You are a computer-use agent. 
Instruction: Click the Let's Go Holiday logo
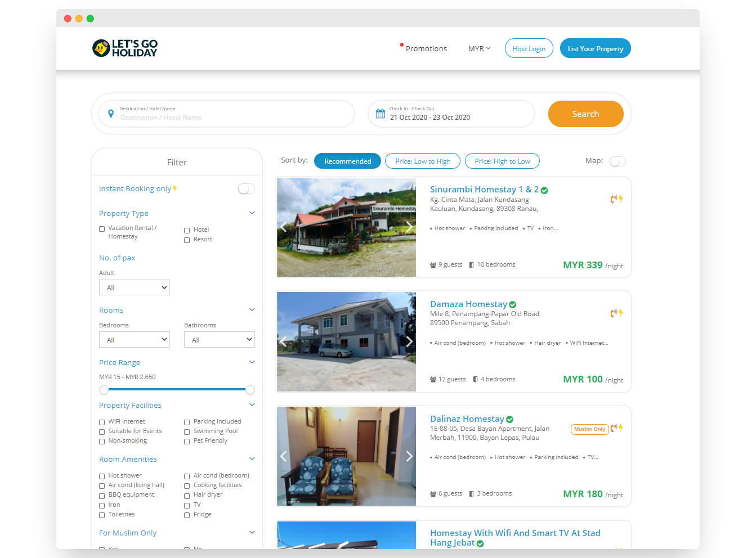[x=125, y=48]
